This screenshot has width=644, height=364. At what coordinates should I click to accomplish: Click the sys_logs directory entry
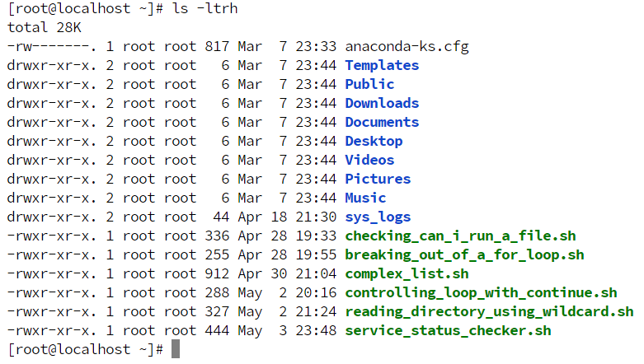[x=378, y=217]
